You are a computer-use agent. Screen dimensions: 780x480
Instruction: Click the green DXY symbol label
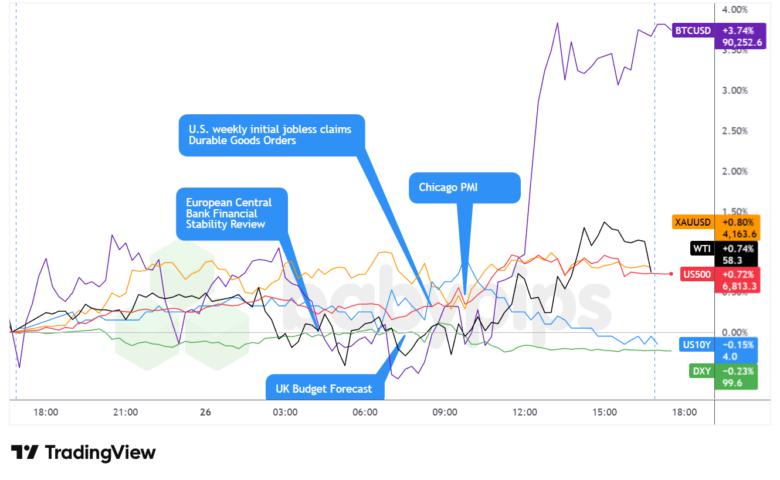(701, 370)
